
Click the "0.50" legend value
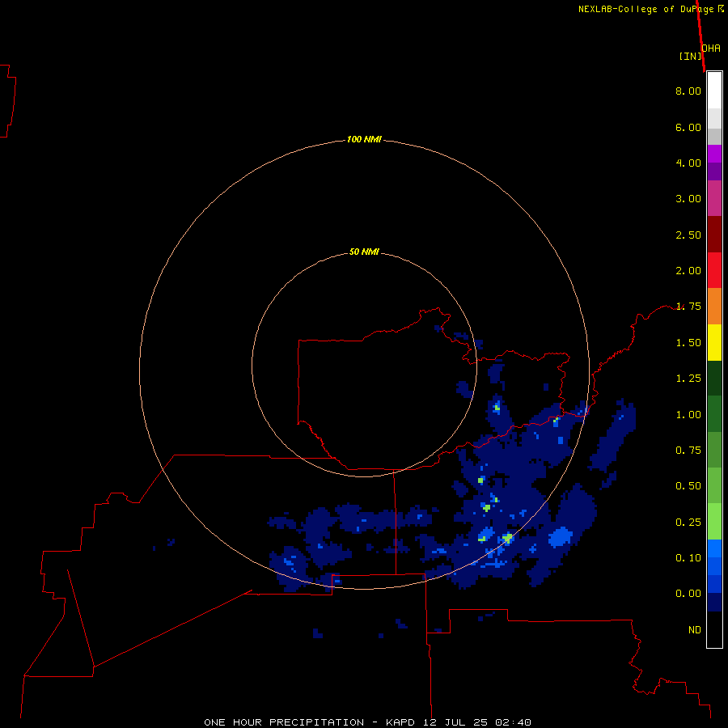coord(688,486)
